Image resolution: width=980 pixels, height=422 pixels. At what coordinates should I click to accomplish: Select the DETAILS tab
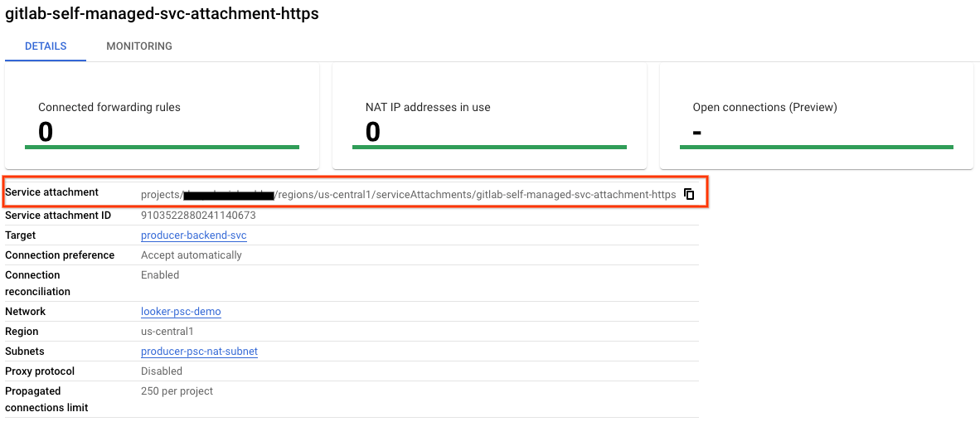(46, 46)
